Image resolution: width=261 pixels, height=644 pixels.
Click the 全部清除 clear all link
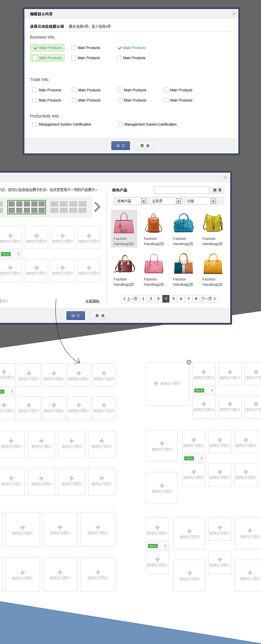click(x=93, y=301)
